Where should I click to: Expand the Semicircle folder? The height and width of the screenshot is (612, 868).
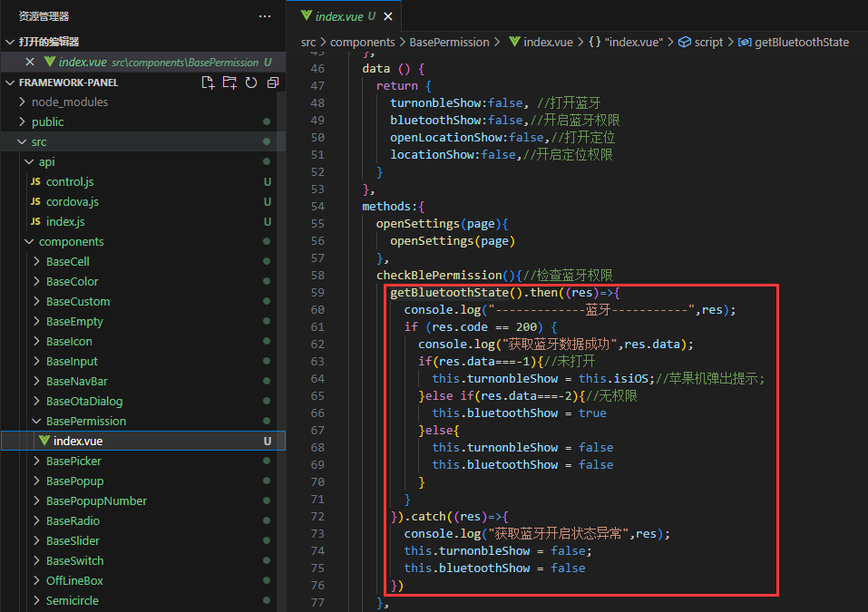36,600
